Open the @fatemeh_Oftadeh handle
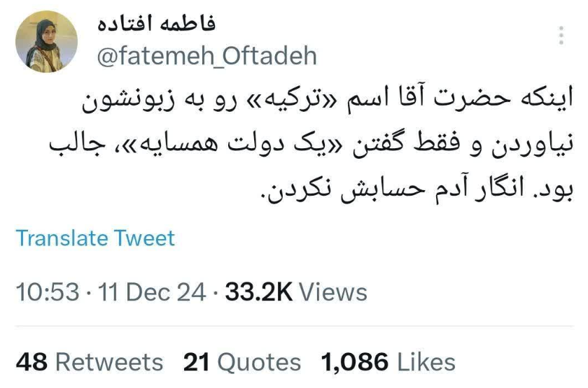 pos(207,56)
